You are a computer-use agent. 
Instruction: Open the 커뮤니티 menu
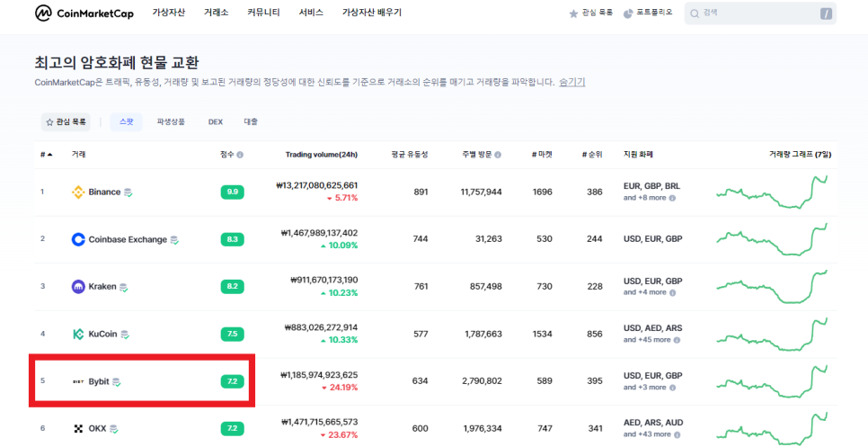(263, 13)
